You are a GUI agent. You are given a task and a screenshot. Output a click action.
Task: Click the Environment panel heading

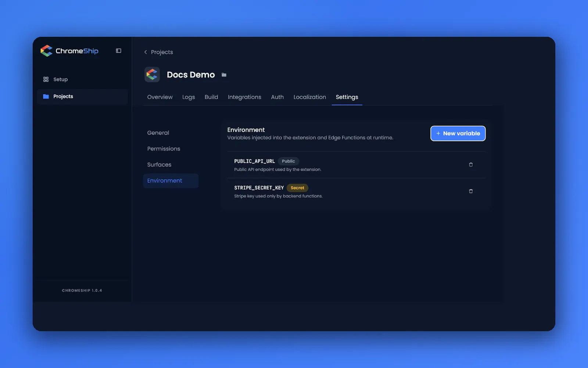click(x=246, y=130)
